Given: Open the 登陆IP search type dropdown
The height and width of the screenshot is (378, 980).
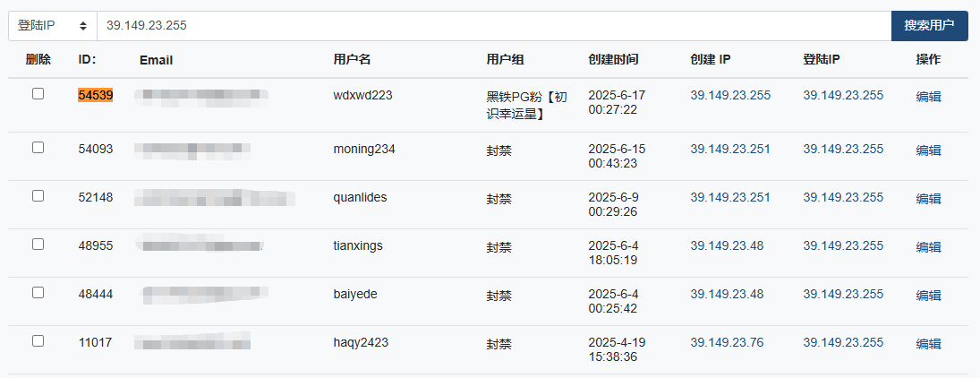Looking at the screenshot, I should 52,26.
